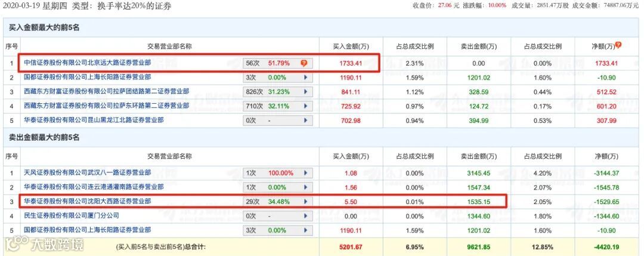Click sell amount 1547.34

(x=478, y=187)
